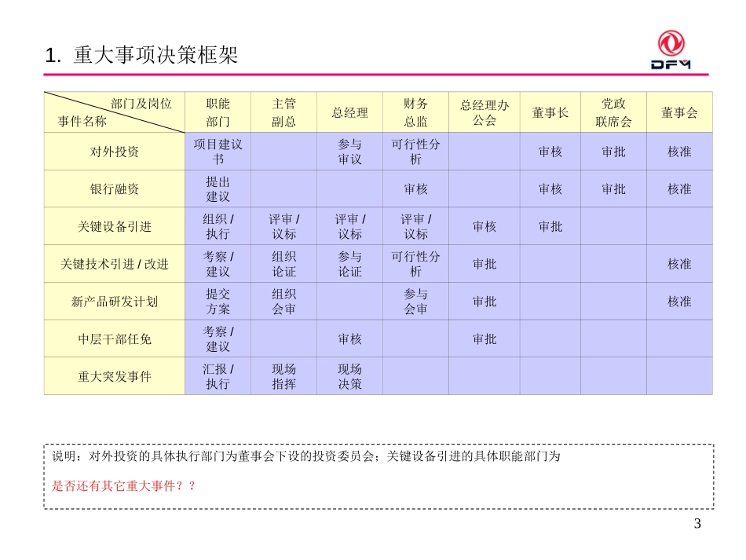746x560 pixels.
Task: Click 审核 under 董事长 in 银行融资 row
Action: click(x=550, y=188)
